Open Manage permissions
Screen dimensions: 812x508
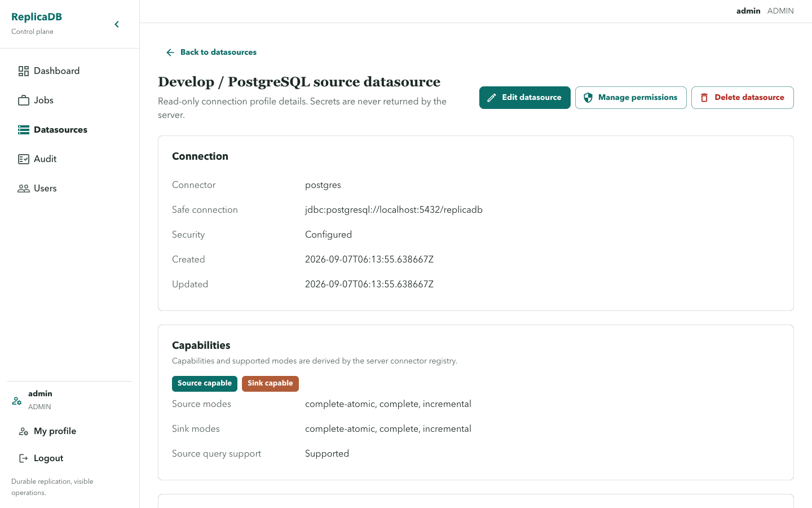point(631,98)
